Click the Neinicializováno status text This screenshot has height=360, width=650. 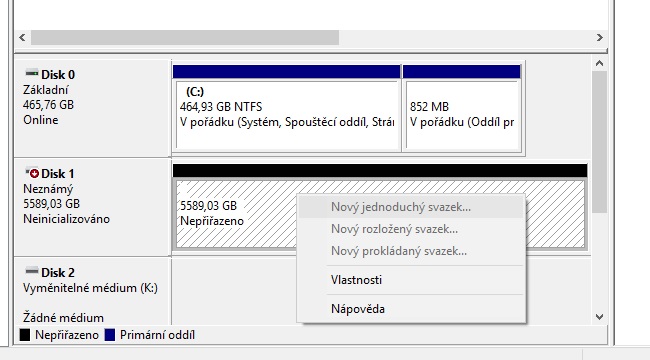point(66,219)
